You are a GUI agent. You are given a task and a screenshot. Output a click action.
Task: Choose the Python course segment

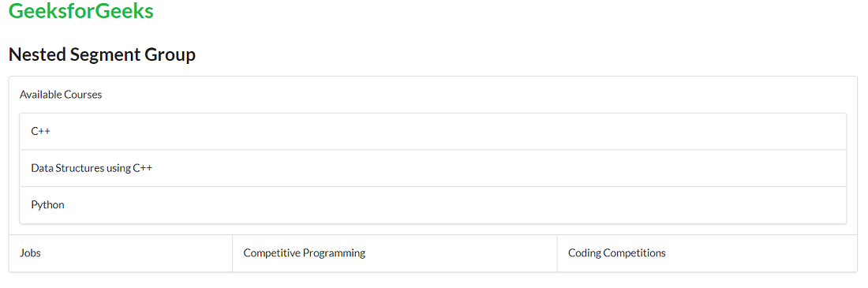pos(433,205)
